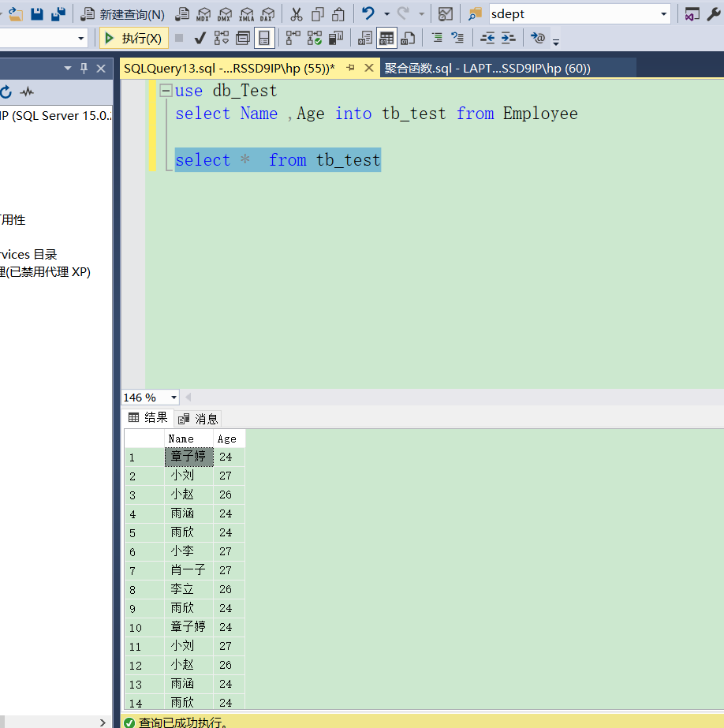
Task: Select the 李立 cell in row 8
Action: [x=188, y=589]
